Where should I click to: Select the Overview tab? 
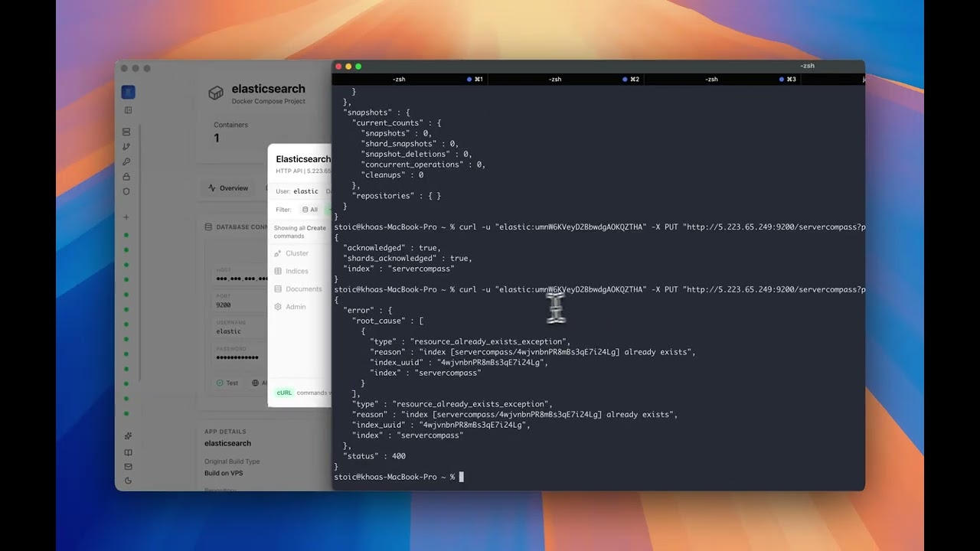pos(228,188)
